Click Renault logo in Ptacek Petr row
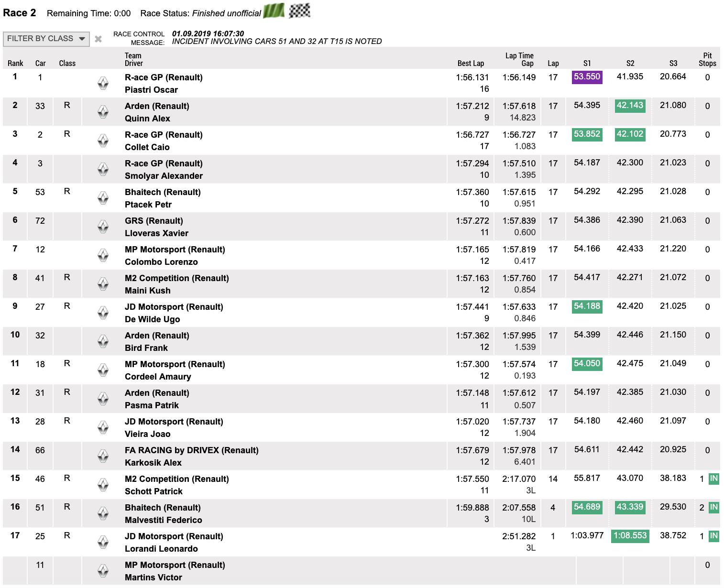 click(x=103, y=198)
